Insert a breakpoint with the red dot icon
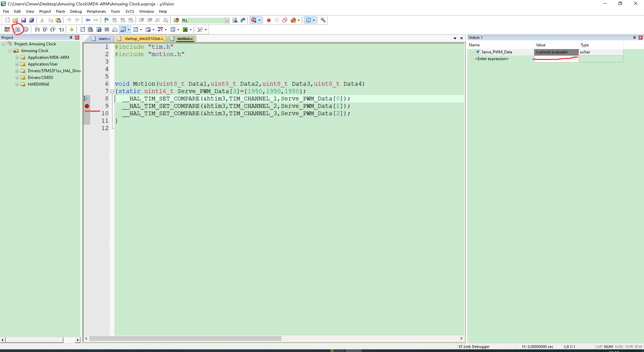Image resolution: width=644 pixels, height=352 pixels. pos(269,20)
